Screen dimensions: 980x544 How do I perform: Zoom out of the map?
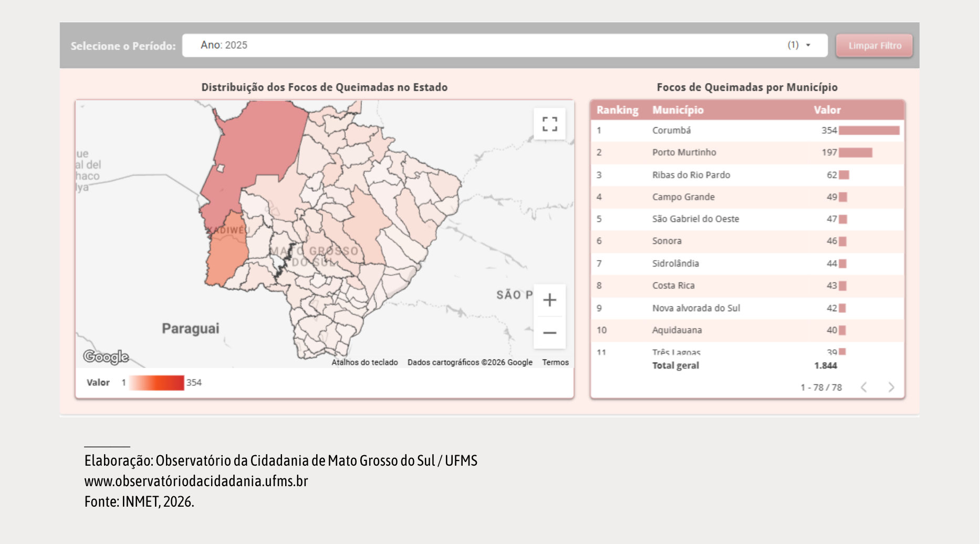point(549,333)
